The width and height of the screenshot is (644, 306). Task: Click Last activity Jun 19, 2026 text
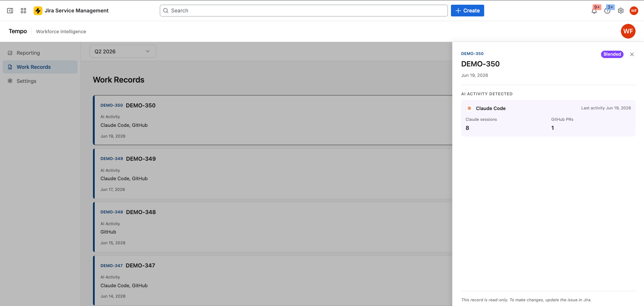(606, 108)
